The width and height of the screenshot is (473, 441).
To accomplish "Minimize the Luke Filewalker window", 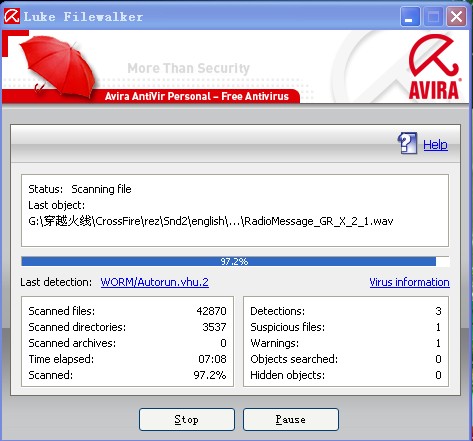I will [410, 16].
